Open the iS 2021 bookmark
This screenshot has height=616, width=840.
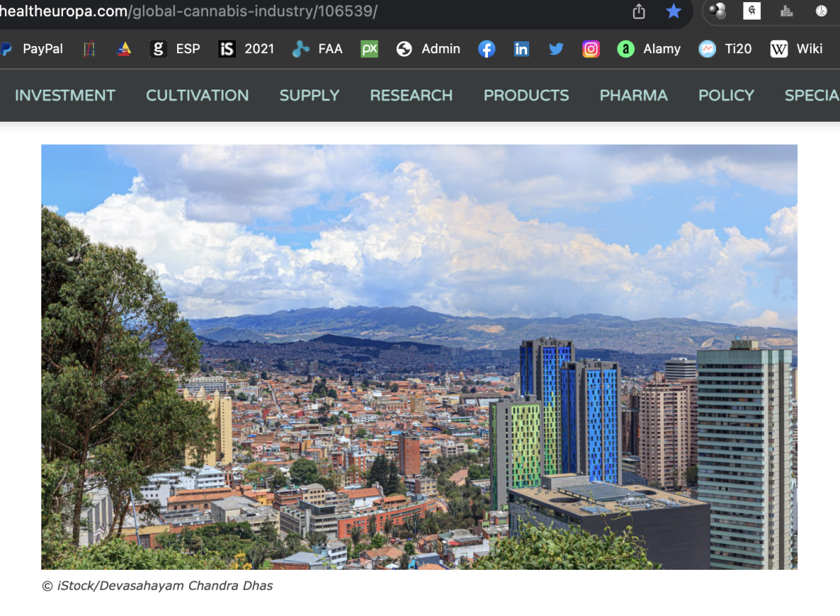click(x=246, y=49)
